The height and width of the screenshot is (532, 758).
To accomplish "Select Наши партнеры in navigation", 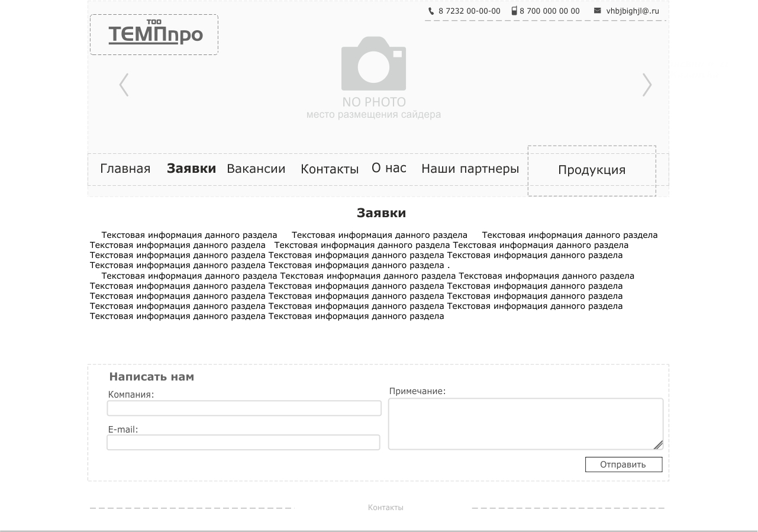I will pyautogui.click(x=470, y=169).
